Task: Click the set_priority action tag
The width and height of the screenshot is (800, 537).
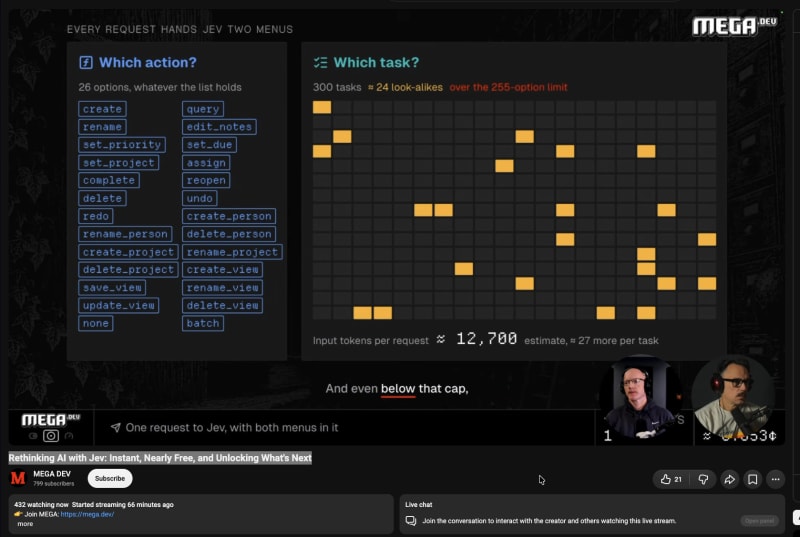Action: tap(122, 145)
